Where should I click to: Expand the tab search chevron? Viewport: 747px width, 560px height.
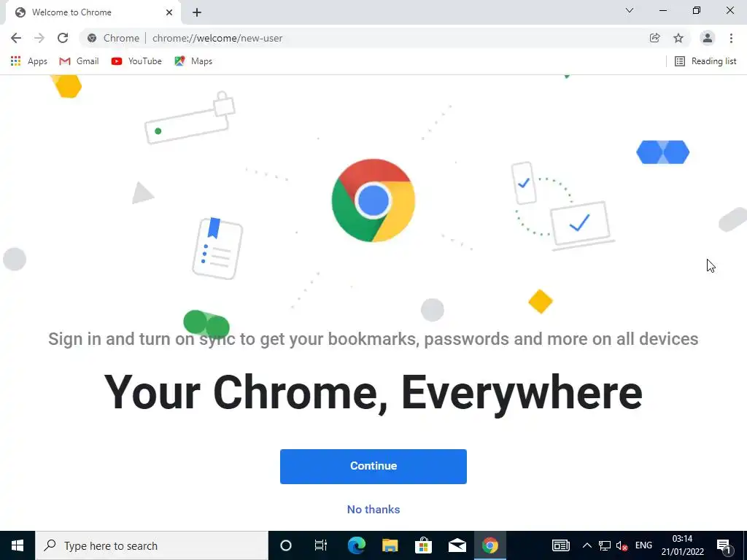pyautogui.click(x=630, y=10)
